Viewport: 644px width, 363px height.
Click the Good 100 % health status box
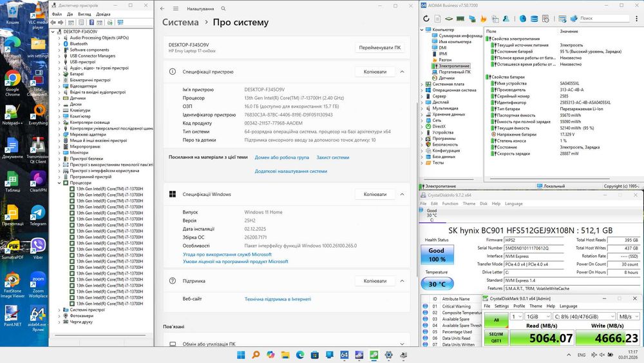tap(437, 255)
